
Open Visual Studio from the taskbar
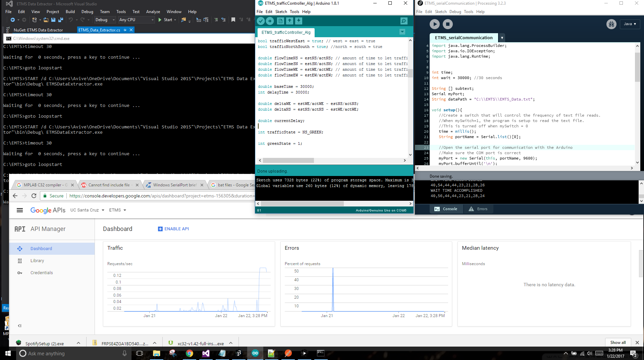[x=206, y=353]
